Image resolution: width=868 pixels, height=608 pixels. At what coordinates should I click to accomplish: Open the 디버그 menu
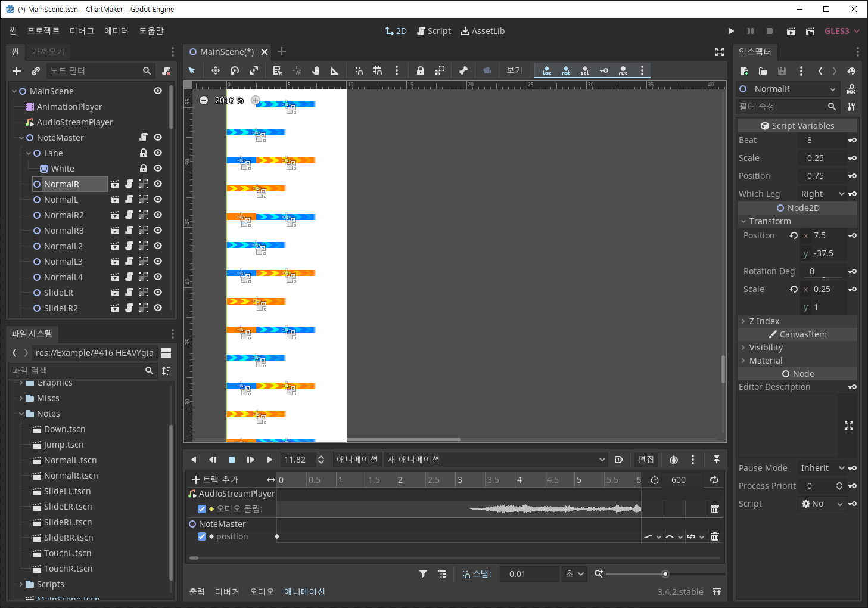click(x=82, y=31)
